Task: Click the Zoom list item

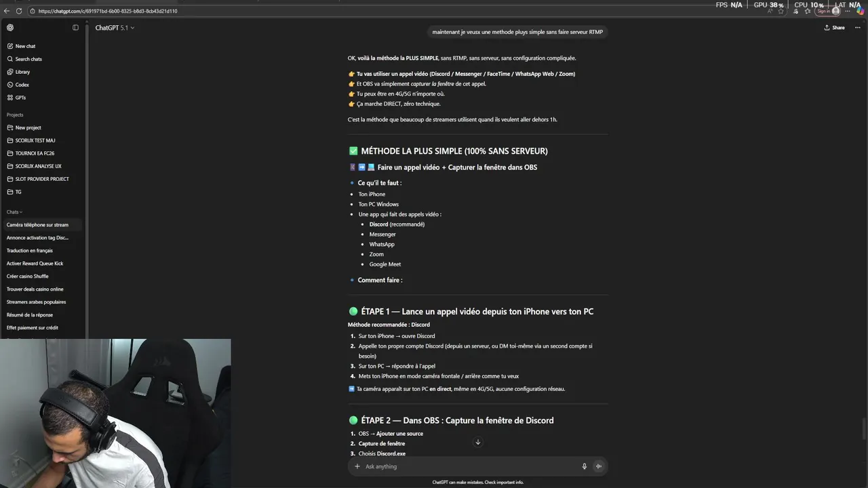Action: (x=376, y=254)
